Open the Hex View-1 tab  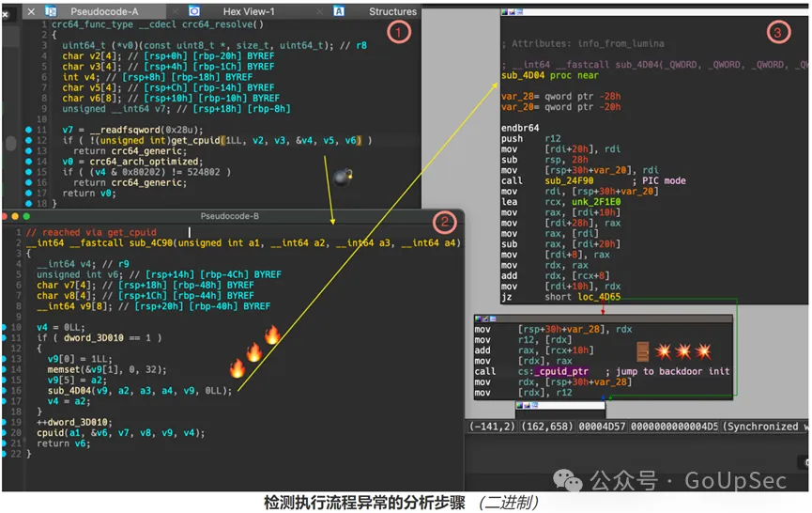pyautogui.click(x=249, y=12)
